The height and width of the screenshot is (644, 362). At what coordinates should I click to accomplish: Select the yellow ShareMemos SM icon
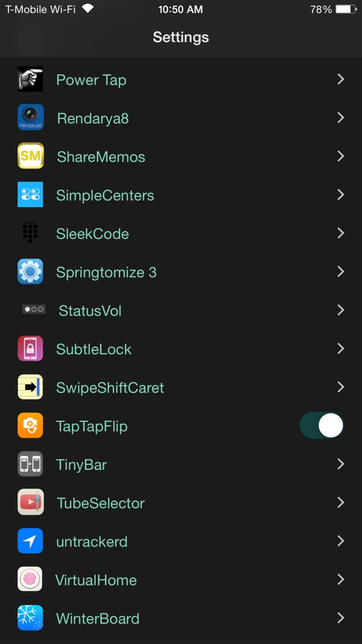point(30,156)
